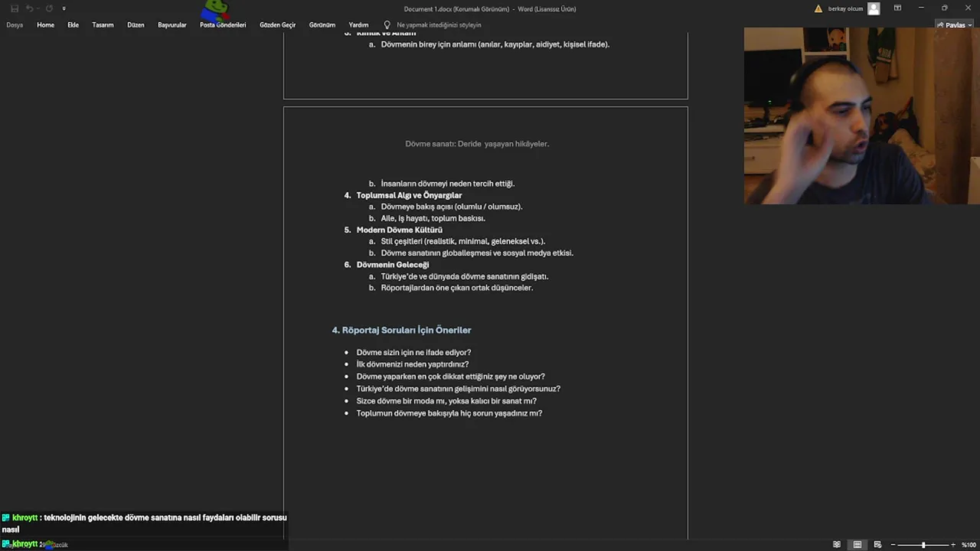Viewport: 980px width, 551px height.
Task: Click the line 'İnsanların dövmeyi neden tercih ettiği.'
Action: click(447, 184)
